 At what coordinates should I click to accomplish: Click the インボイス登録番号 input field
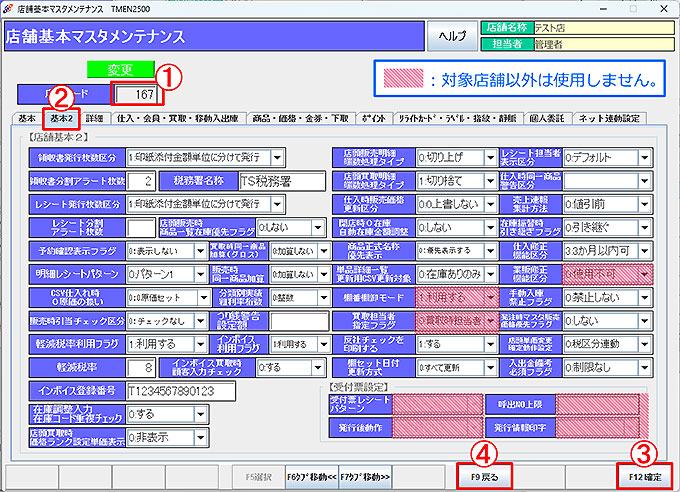[x=181, y=391]
